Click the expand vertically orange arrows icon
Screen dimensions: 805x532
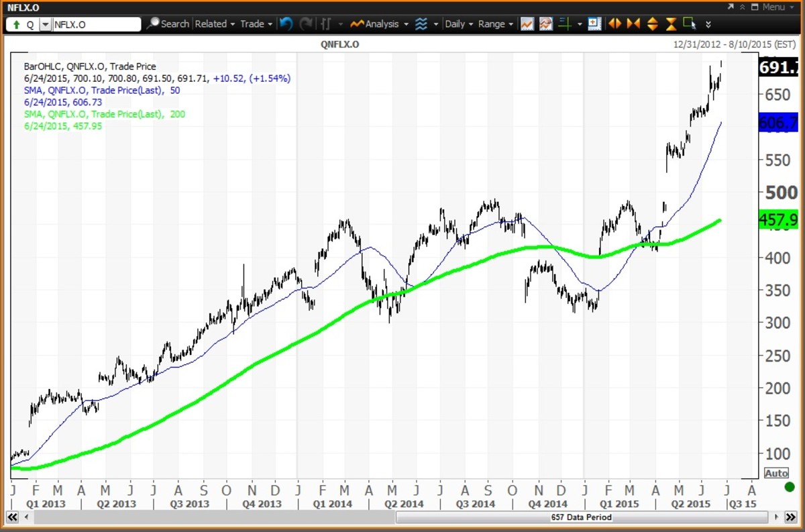[652, 23]
